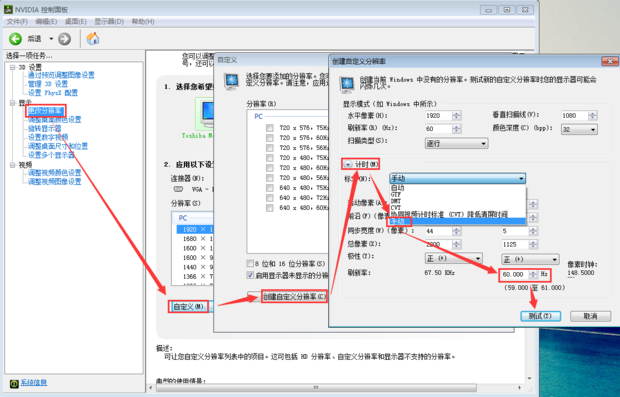
Task: Tick the first 720 x 576 75Hz checkbox
Action: (270, 128)
